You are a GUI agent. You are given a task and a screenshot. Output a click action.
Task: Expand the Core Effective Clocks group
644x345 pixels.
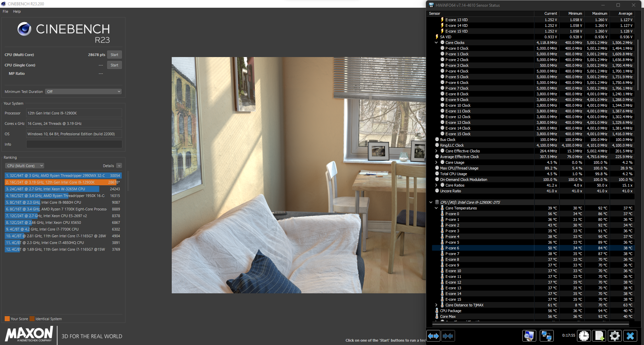coord(436,151)
